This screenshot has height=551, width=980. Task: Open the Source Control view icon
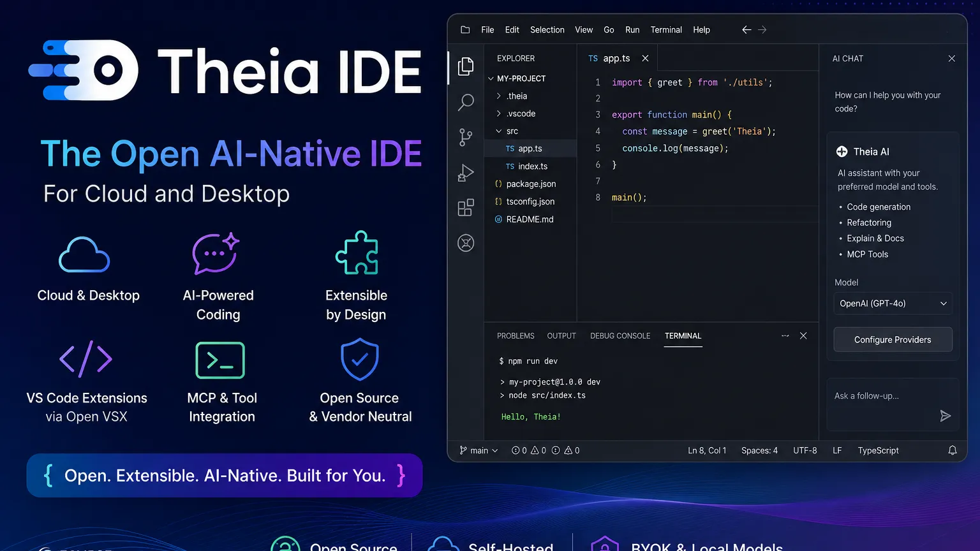[x=466, y=137]
